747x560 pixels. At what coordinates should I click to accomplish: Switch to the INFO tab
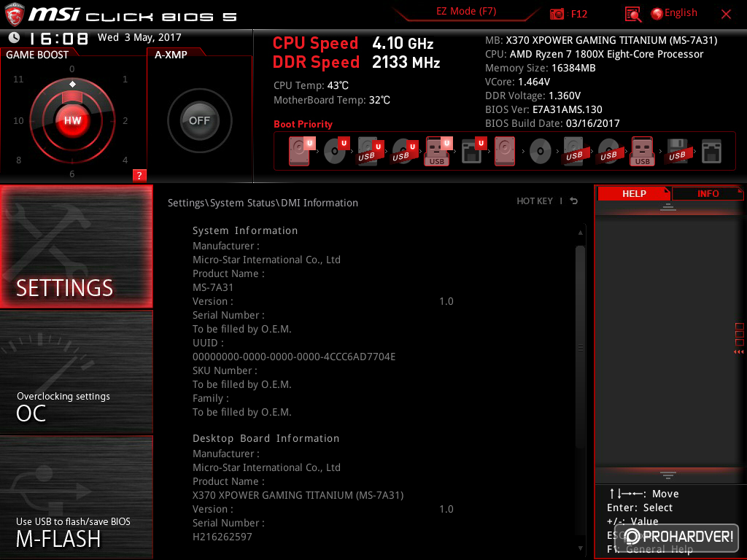(x=708, y=194)
